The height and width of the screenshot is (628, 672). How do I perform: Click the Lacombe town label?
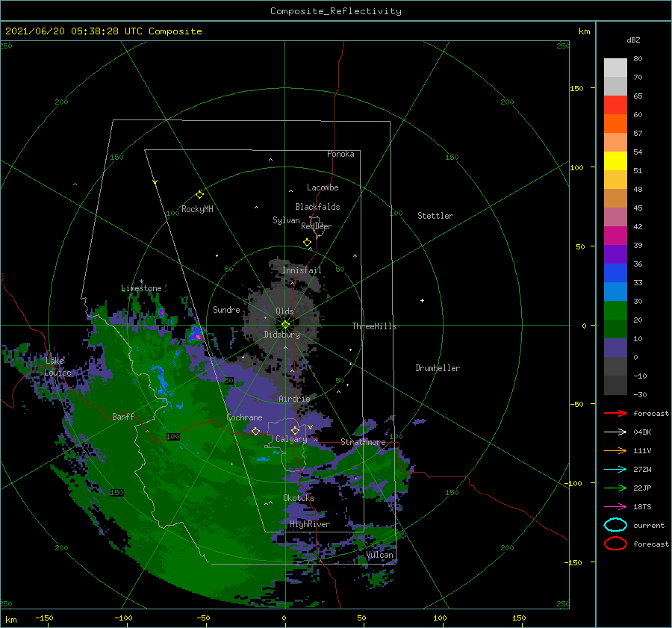pos(323,187)
